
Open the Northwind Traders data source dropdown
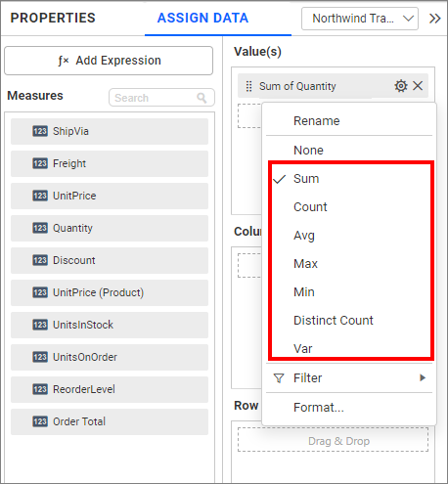click(x=360, y=19)
